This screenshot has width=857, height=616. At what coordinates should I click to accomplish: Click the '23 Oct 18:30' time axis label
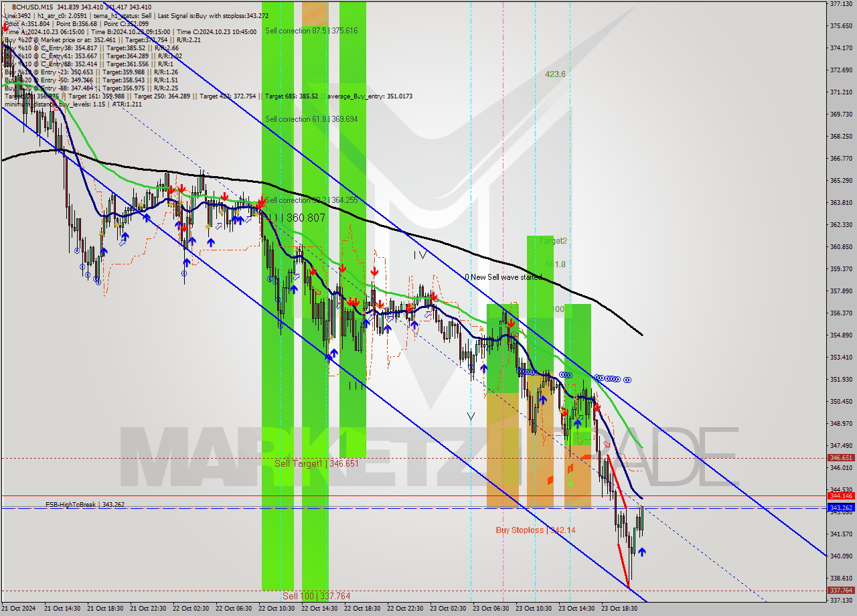coord(619,609)
